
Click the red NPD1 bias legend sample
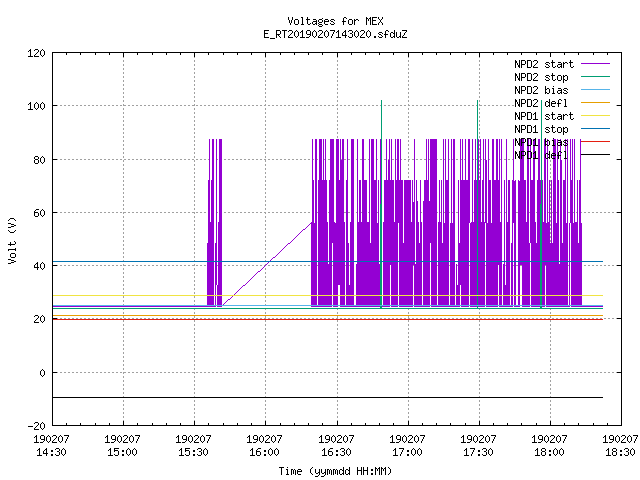point(596,142)
